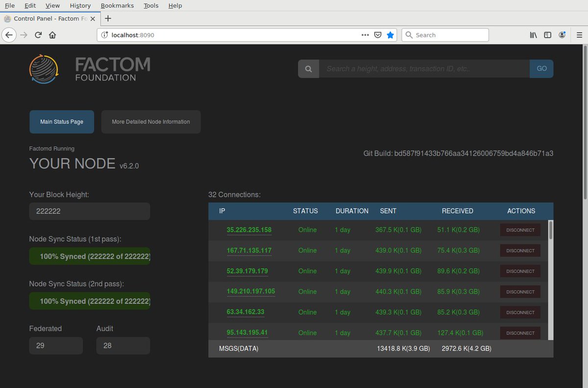Click the GO search button
This screenshot has width=588, height=388.
tap(541, 69)
